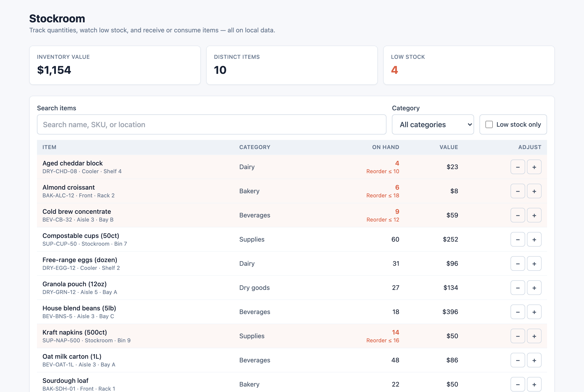Click plus for Granola pouch (12oz)

[534, 288]
